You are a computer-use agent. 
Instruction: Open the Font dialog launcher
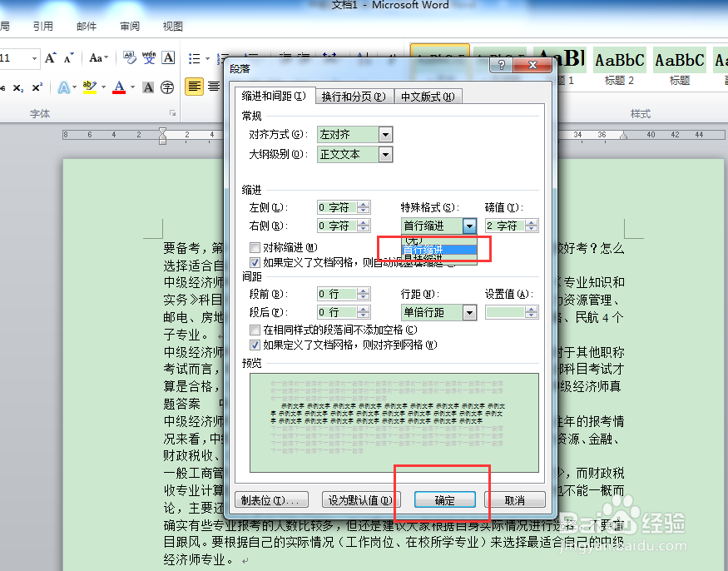pyautogui.click(x=173, y=113)
